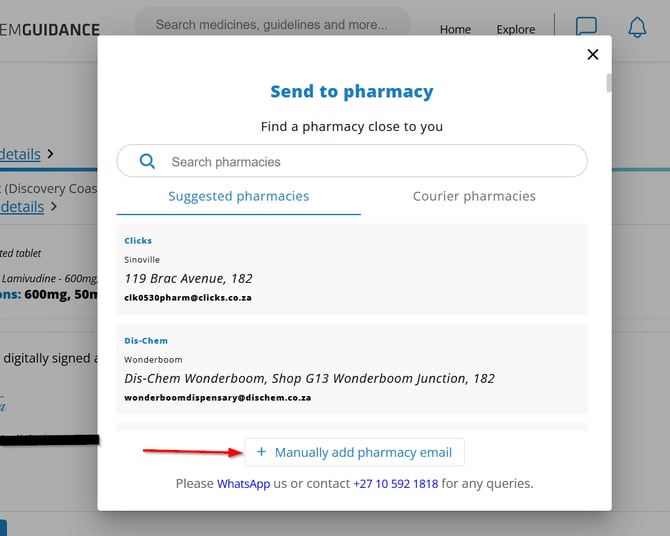The width and height of the screenshot is (670, 536).
Task: Open the WhatsApp link
Action: click(x=243, y=484)
